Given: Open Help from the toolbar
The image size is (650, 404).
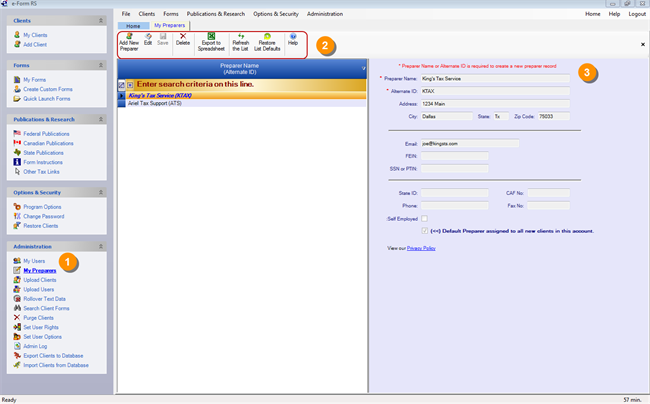Looking at the screenshot, I should click(293, 40).
